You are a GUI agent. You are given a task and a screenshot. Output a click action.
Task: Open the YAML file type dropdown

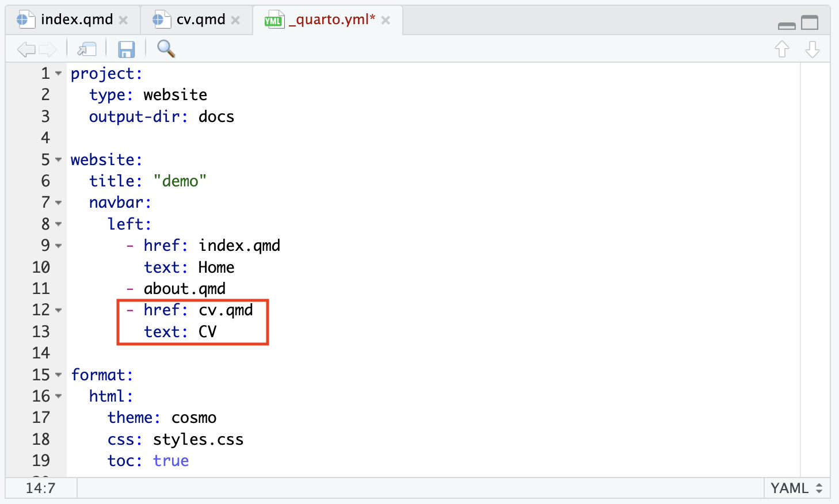pos(796,488)
